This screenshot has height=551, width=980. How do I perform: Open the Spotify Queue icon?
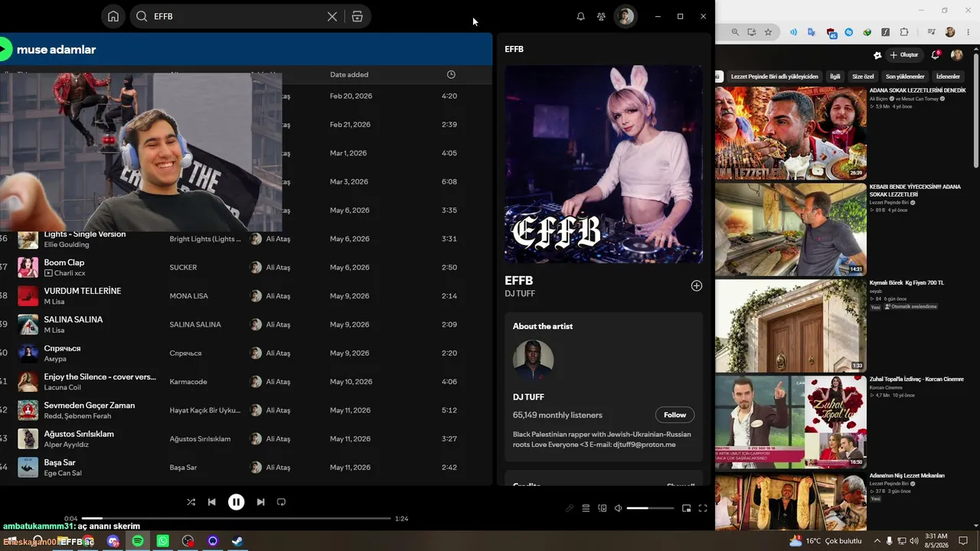point(586,508)
